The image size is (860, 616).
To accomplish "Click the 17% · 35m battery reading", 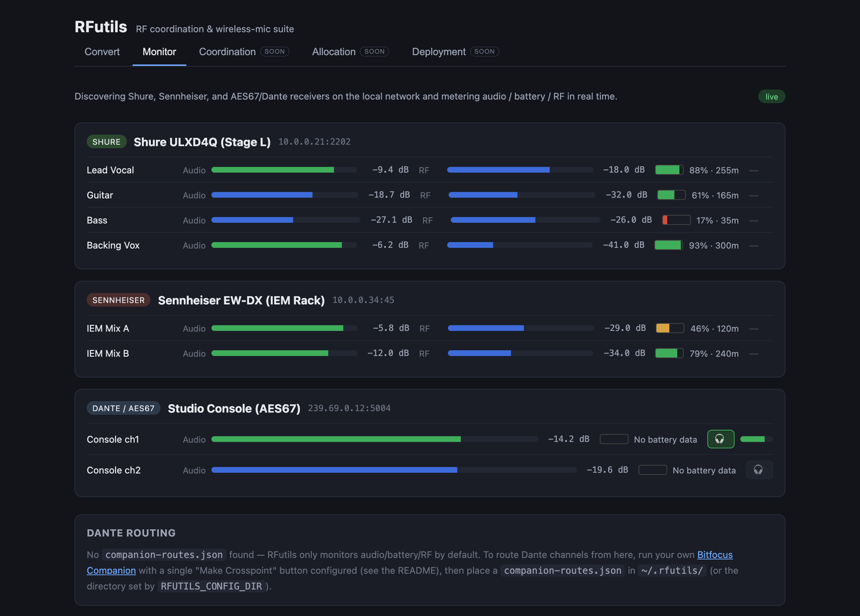I will pyautogui.click(x=717, y=221).
